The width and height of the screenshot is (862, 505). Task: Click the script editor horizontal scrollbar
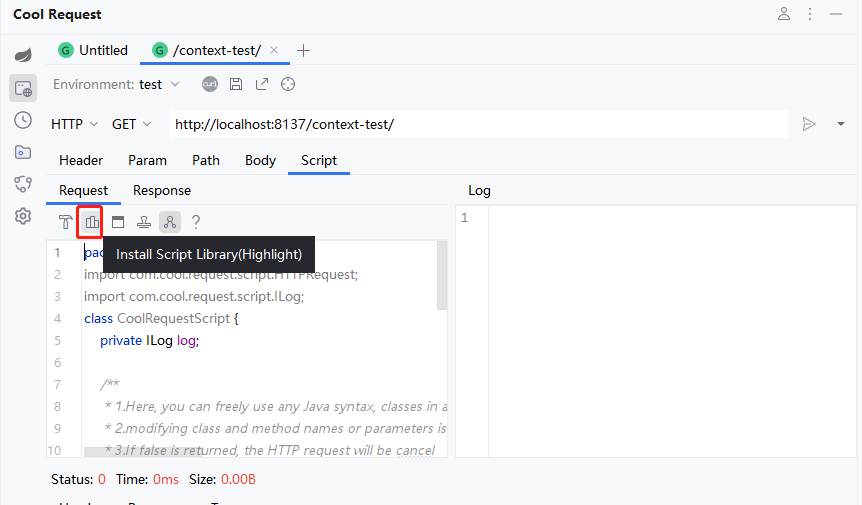click(143, 452)
